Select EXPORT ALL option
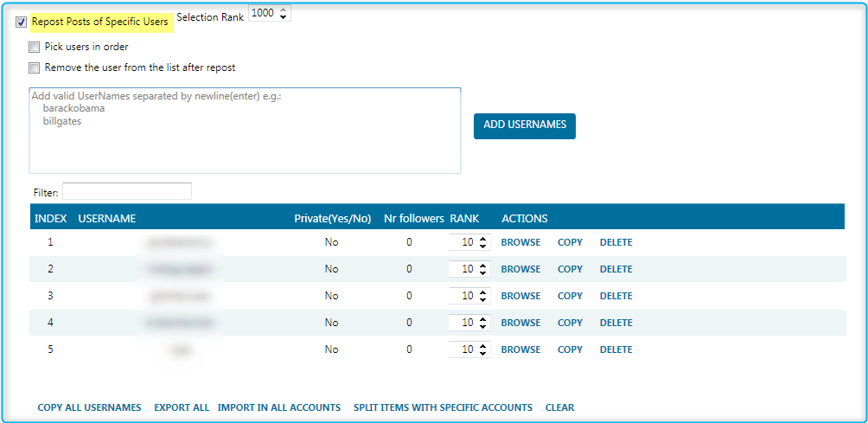868x423 pixels. 181,407
